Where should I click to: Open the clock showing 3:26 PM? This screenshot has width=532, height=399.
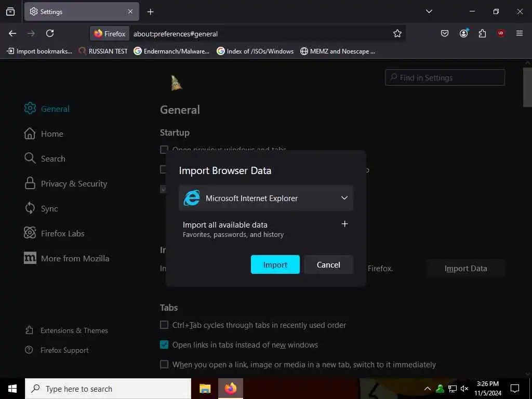coord(488,389)
